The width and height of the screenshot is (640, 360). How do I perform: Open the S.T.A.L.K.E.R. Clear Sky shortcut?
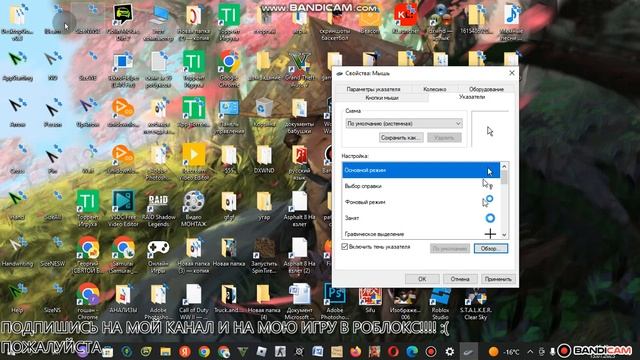coord(476,302)
